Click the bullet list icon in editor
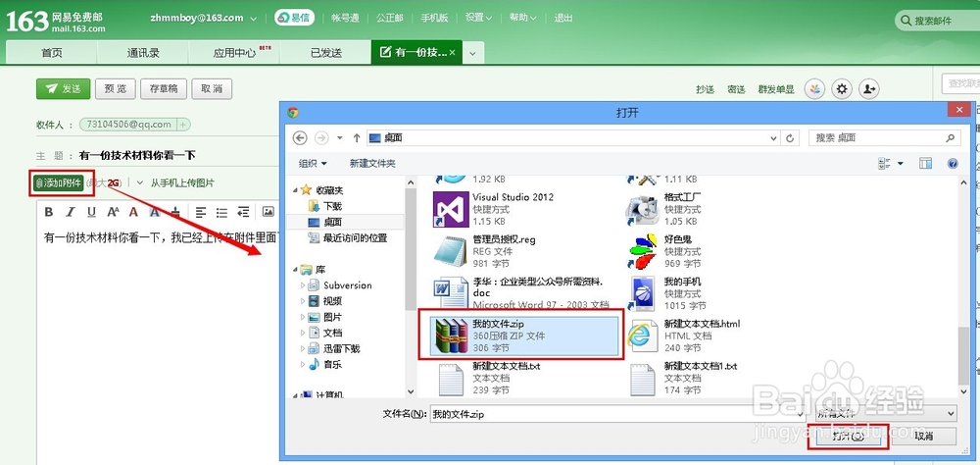The height and width of the screenshot is (465, 980). [x=221, y=212]
